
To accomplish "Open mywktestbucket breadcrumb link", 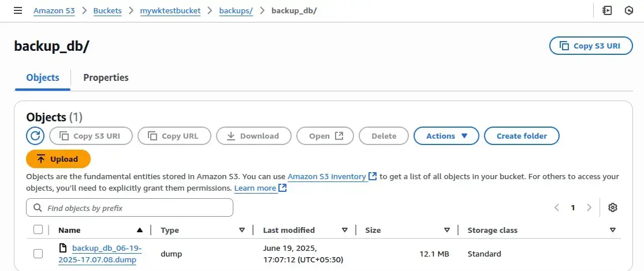I will pyautogui.click(x=170, y=10).
